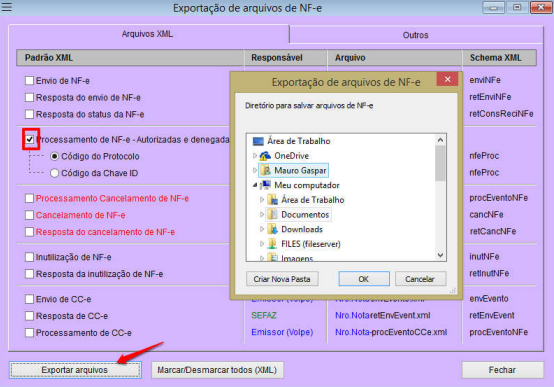Confirm directory with the OK button
Viewport: 554px width, 387px height.
(364, 279)
